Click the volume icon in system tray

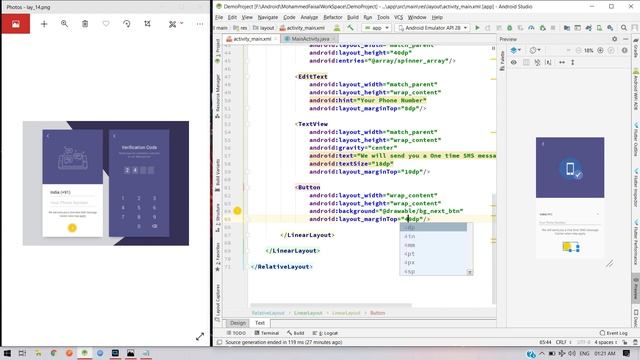[572, 353]
